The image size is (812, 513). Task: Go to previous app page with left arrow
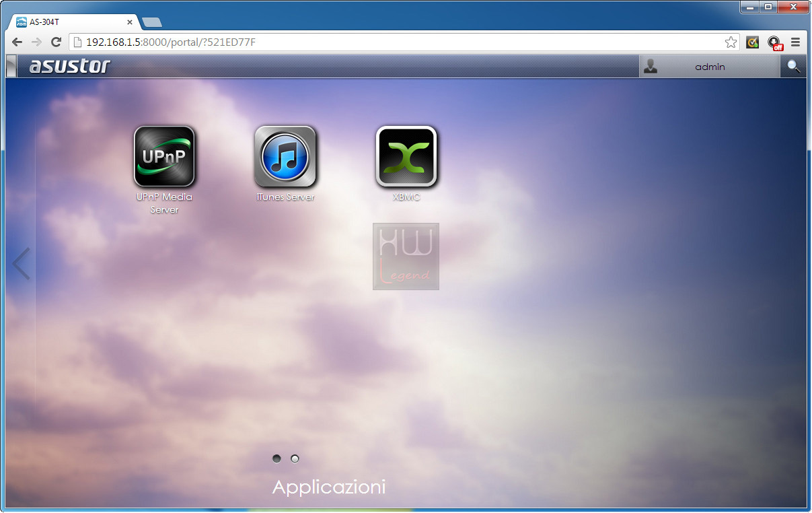(21, 263)
